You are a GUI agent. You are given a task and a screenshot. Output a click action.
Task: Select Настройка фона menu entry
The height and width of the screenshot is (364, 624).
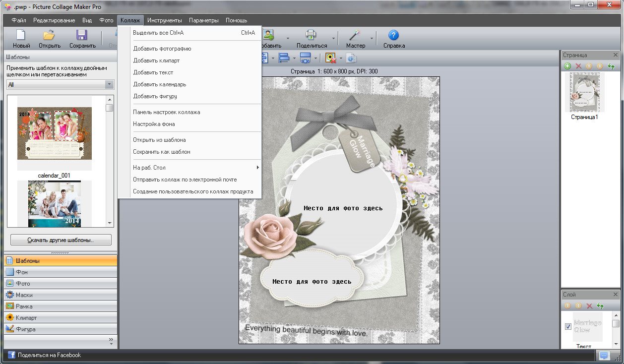(x=154, y=124)
